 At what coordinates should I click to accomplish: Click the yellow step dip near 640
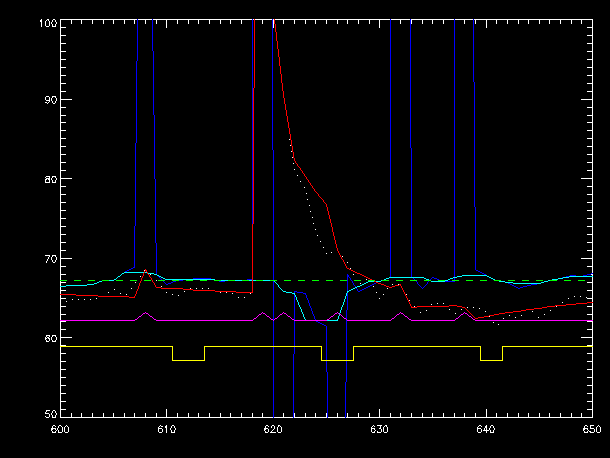(492, 360)
